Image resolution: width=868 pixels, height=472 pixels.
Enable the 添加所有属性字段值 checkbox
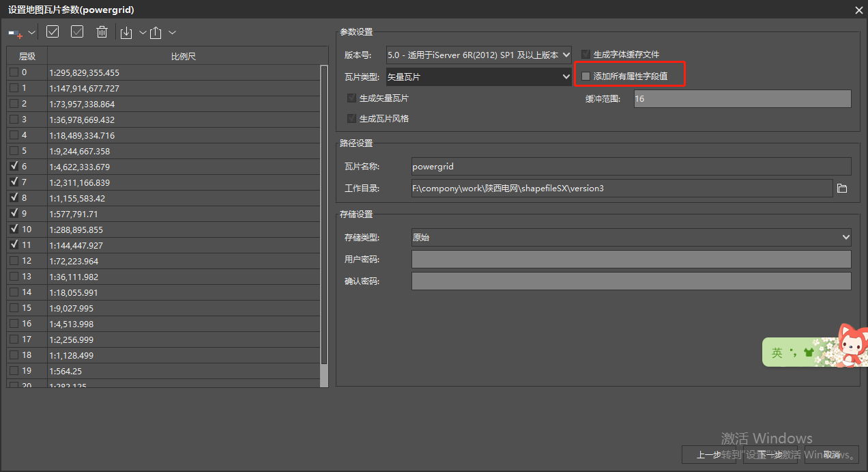click(x=585, y=77)
